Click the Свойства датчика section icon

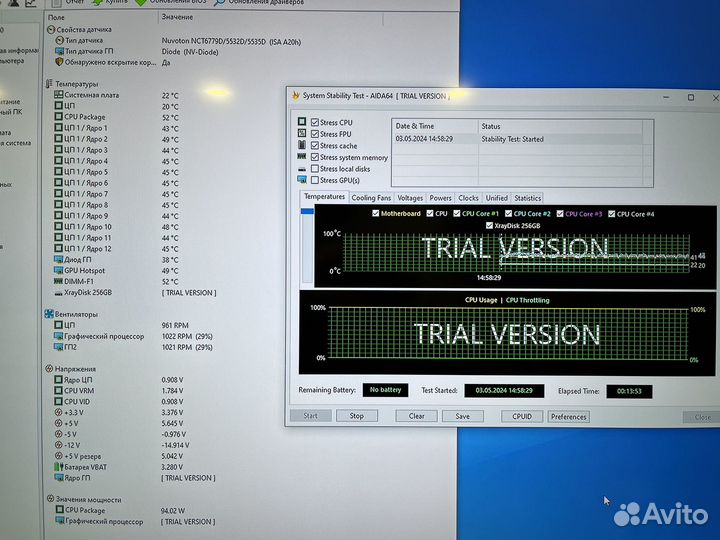pos(51,29)
